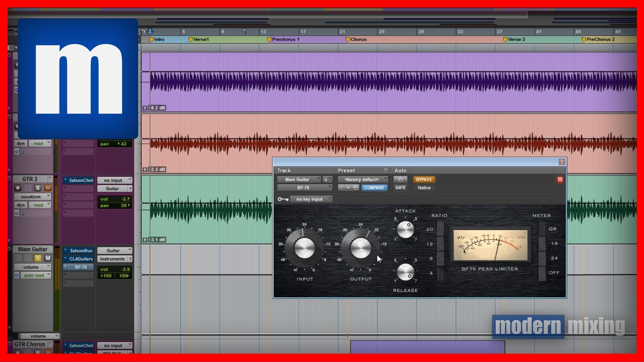Mute the GTR 2 track
Viewport: 644px width, 362px height.
48,188
